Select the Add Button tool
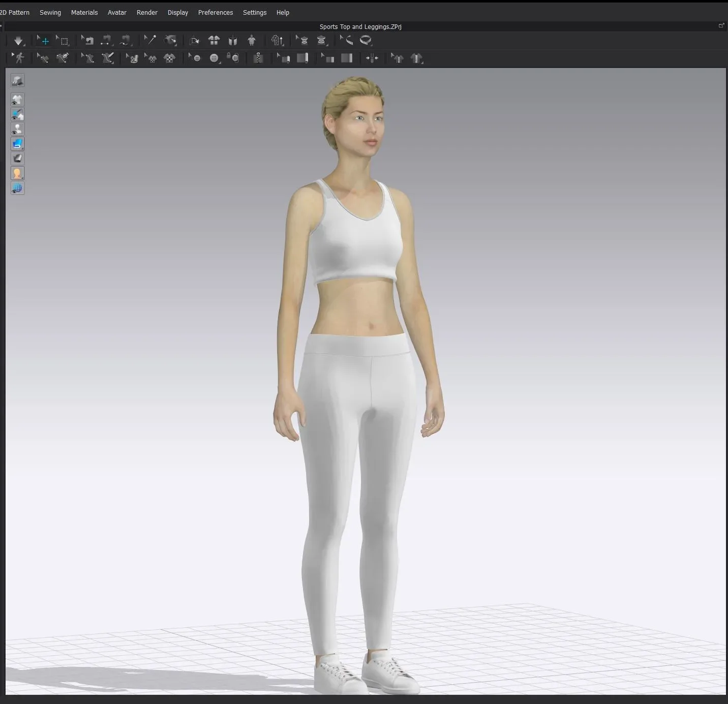 (214, 58)
